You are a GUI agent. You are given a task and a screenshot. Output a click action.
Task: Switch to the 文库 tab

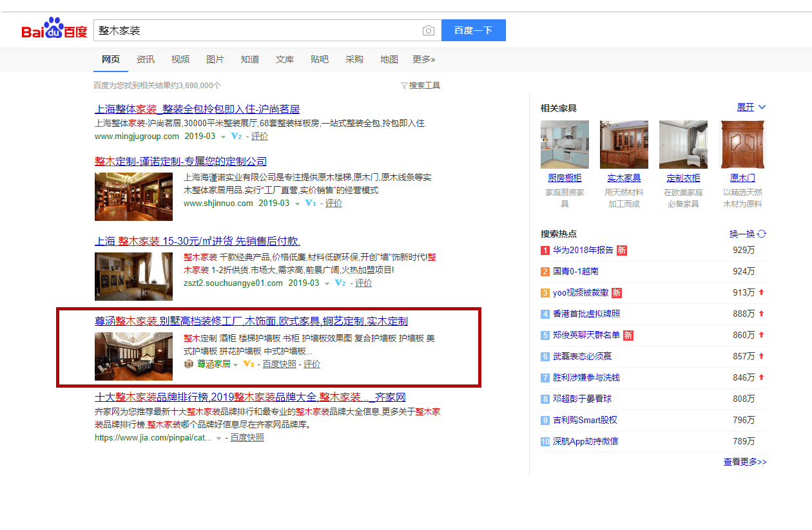[x=285, y=59]
